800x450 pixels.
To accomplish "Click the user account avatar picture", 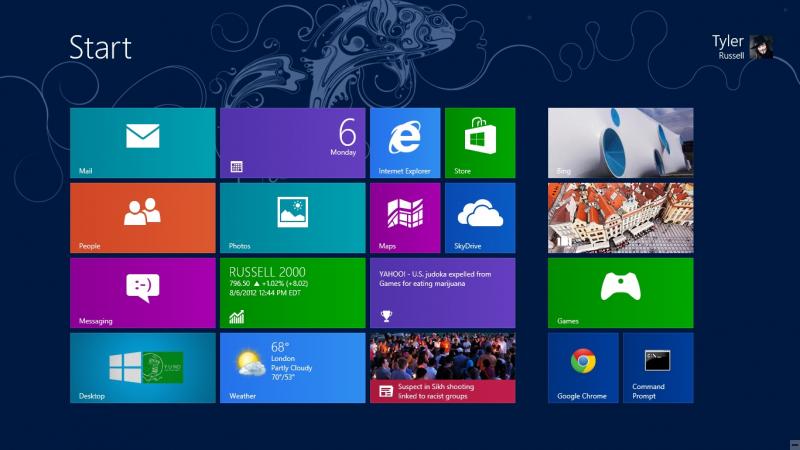I will 761,47.
